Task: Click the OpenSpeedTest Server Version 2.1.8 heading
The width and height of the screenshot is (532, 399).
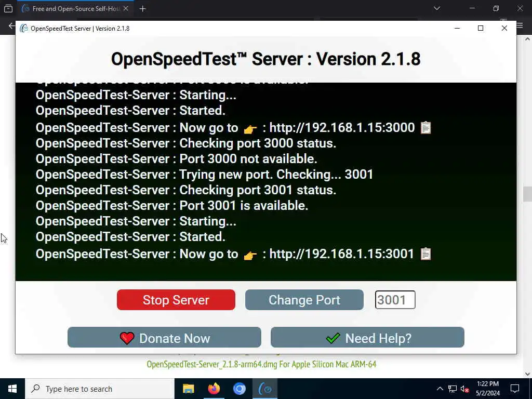Action: [265, 59]
